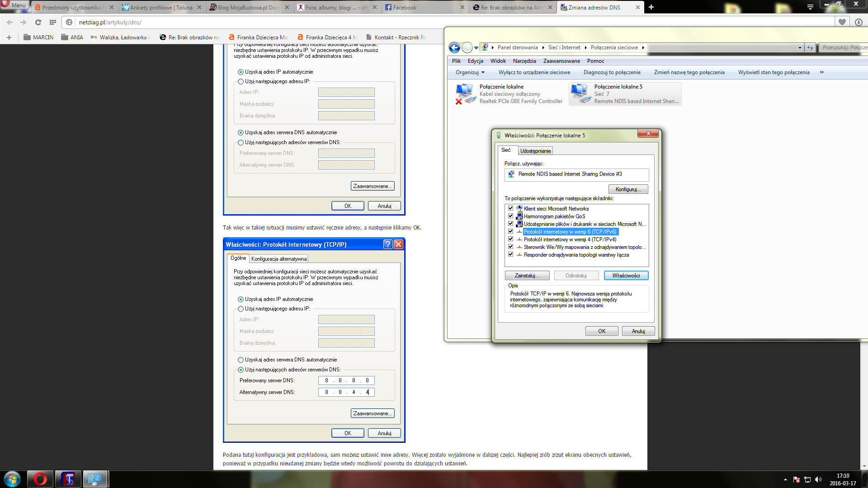Toggle Klient sieci Microsoft Networks checkbox
868x488 pixels.
point(510,208)
